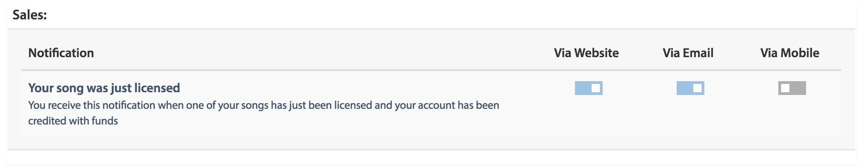The height and width of the screenshot is (166, 868).
Task: Disable website notifications for licensed songs
Action: click(x=588, y=88)
